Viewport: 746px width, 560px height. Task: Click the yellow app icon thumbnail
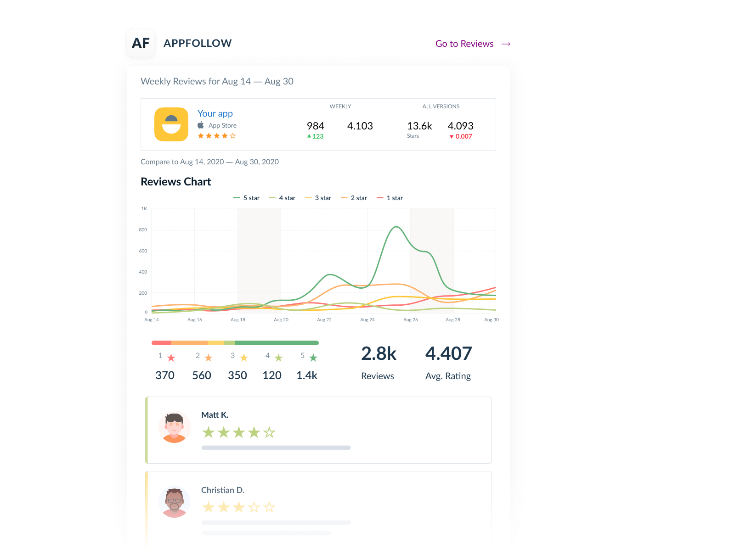pos(171,124)
